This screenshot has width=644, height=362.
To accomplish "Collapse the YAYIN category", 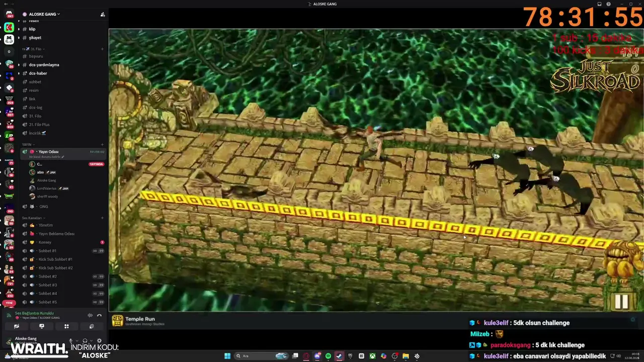I will coord(28,144).
